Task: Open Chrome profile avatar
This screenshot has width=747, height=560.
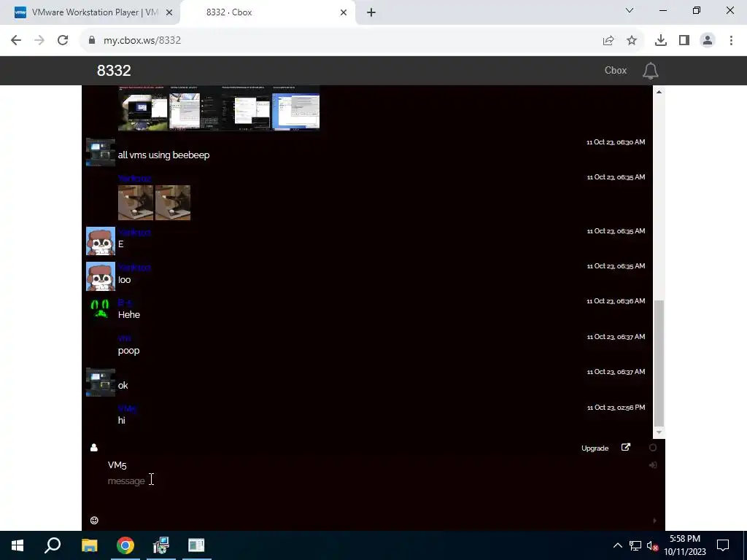Action: (x=708, y=41)
